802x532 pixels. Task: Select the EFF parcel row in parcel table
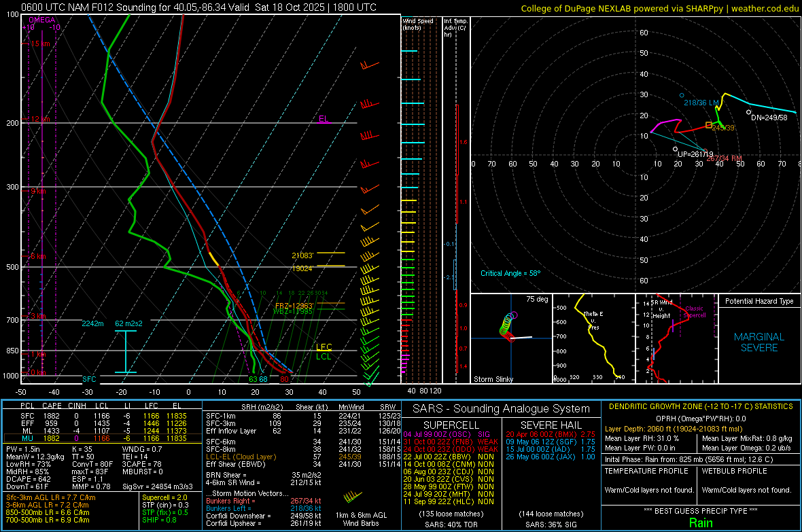click(x=102, y=423)
